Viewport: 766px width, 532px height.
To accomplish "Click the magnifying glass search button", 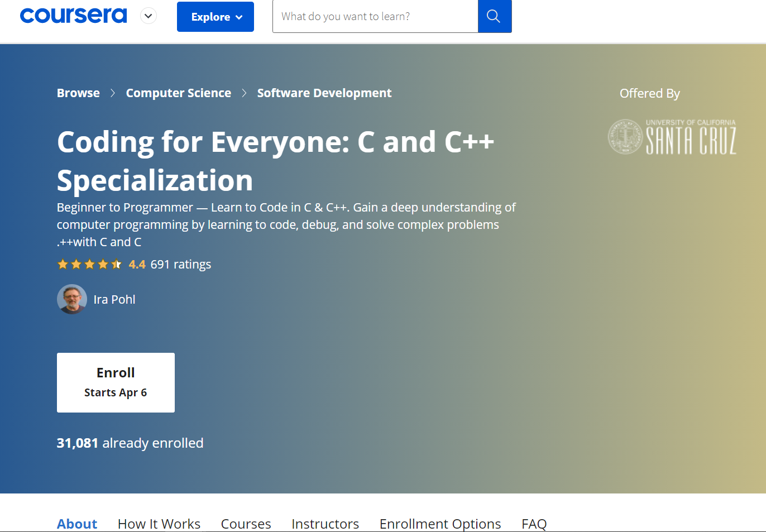I will point(495,16).
